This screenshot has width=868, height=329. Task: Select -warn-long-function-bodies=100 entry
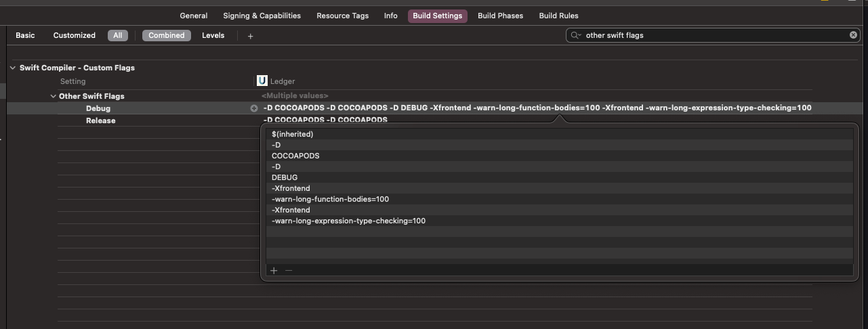[559, 199]
